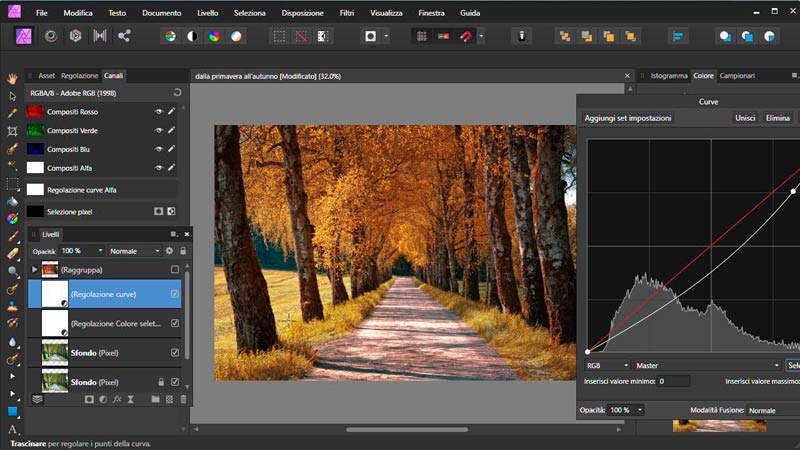Open Quick Mask options dropdown arrow
This screenshot has width=800, height=450.
386,36
